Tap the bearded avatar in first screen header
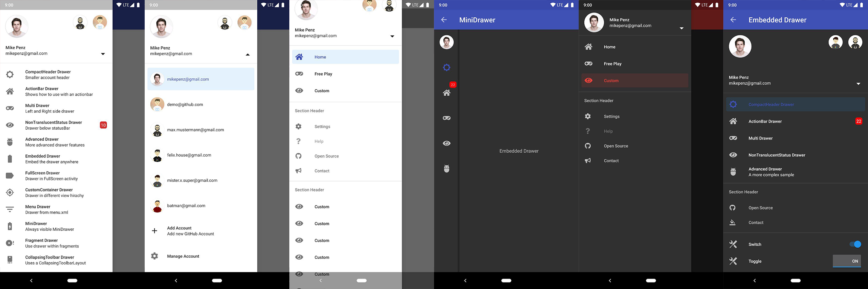This screenshot has width=868, height=289. click(80, 23)
